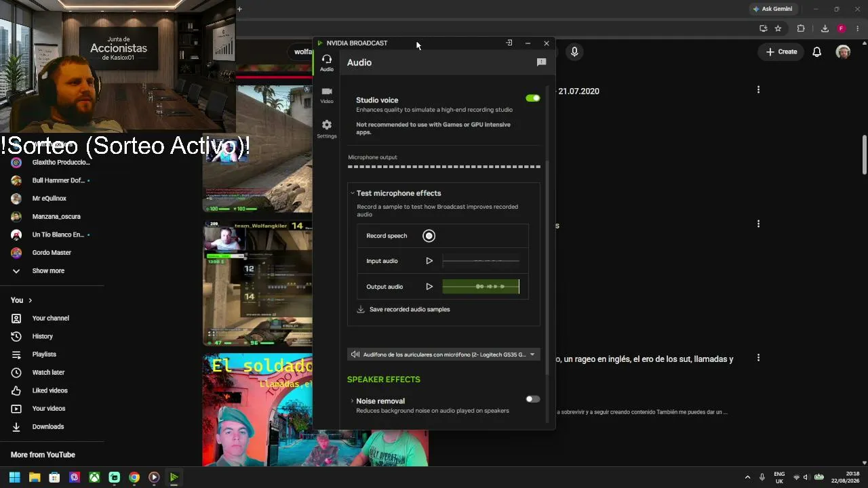
Task: Click the microphone icon in the system tray
Action: [762, 477]
